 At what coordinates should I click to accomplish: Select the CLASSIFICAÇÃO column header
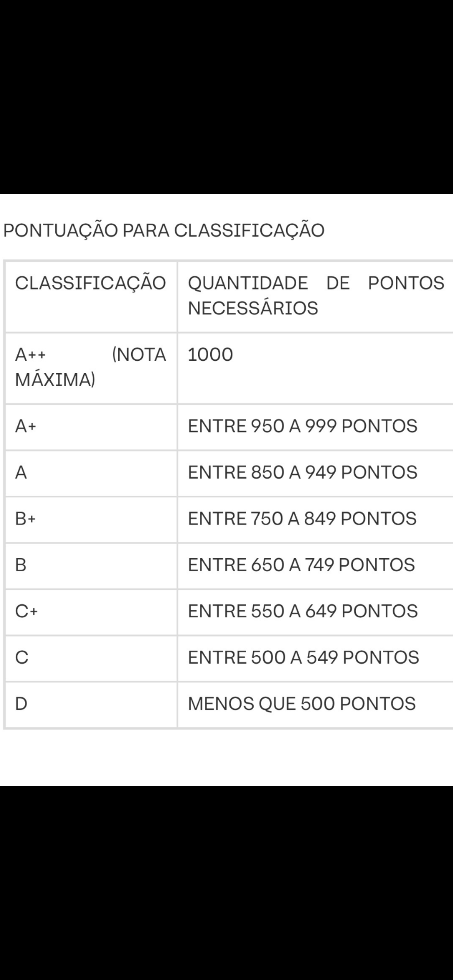coord(90,283)
